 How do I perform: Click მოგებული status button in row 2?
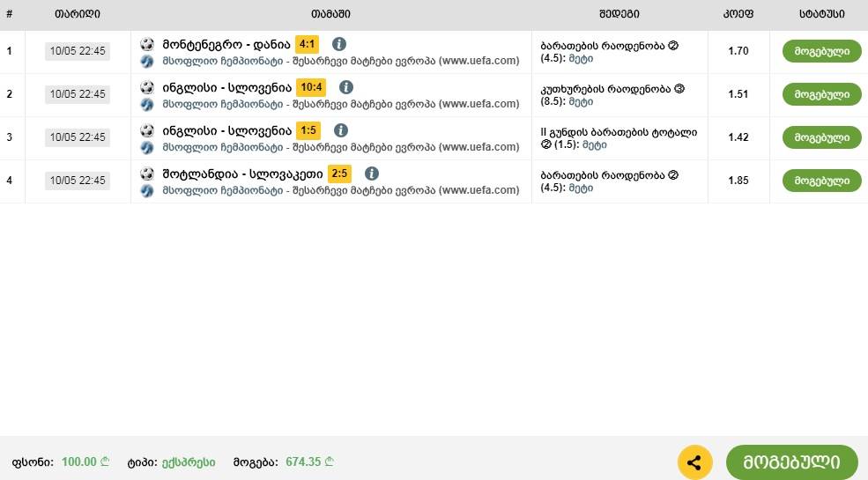pyautogui.click(x=821, y=94)
